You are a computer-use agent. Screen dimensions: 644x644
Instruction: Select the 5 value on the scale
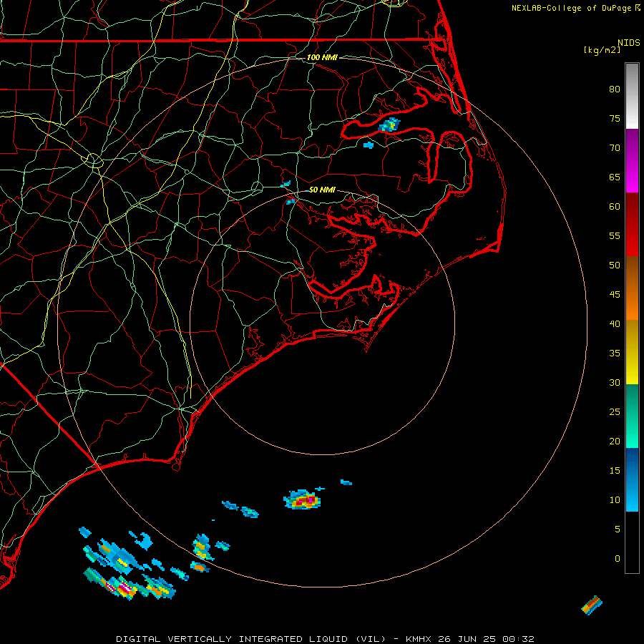pos(618,529)
